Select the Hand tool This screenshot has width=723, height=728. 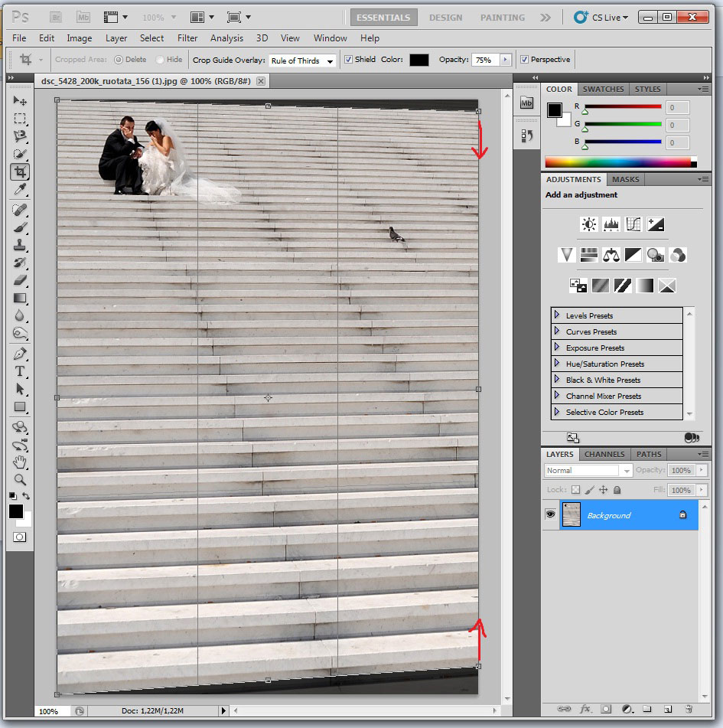point(20,462)
